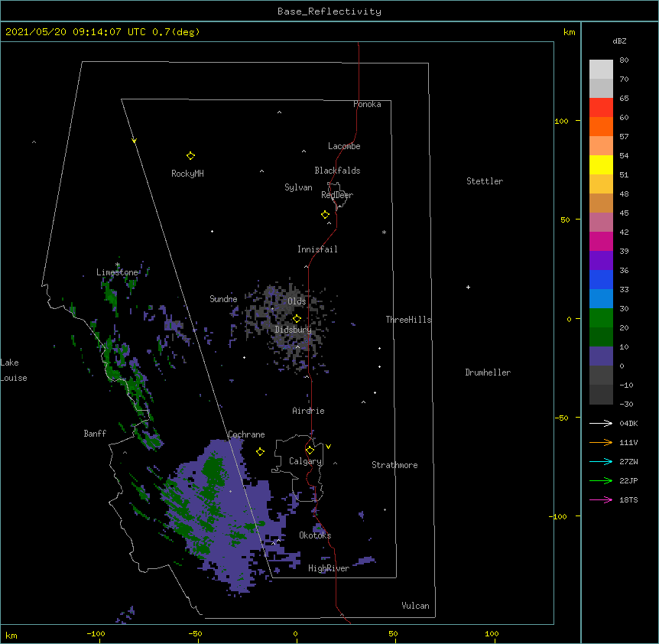Click the red 65 dBZ color swatch

(x=601, y=107)
